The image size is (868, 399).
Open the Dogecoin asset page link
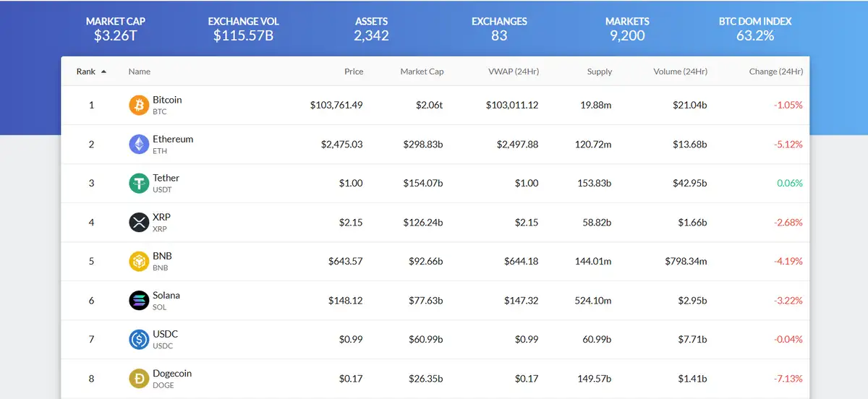point(172,373)
